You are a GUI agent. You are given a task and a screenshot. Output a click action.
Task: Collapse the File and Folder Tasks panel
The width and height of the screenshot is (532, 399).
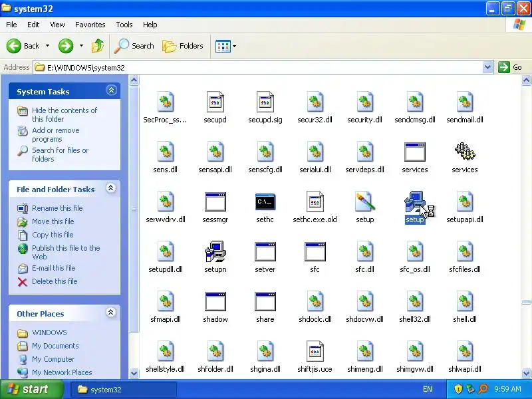(110, 188)
